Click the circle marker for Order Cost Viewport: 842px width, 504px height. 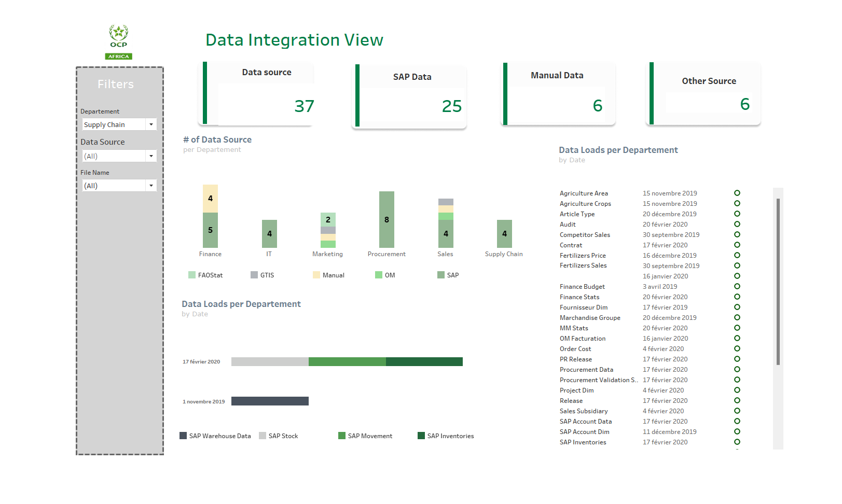[737, 348]
